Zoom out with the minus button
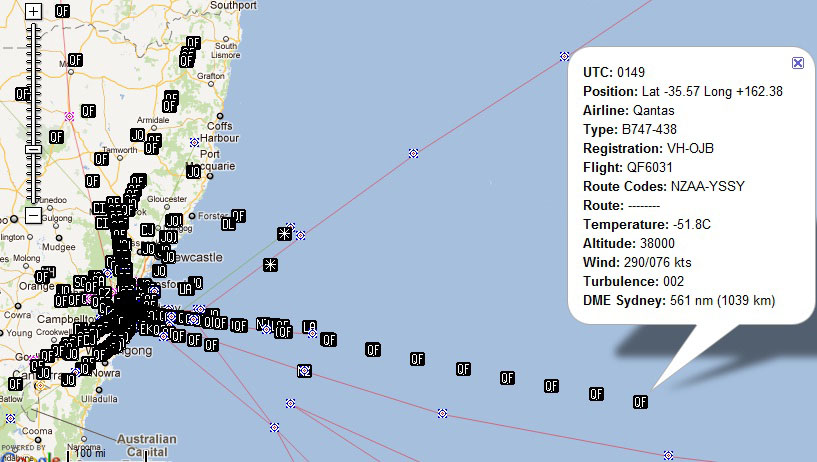The width and height of the screenshot is (817, 462). click(x=33, y=215)
